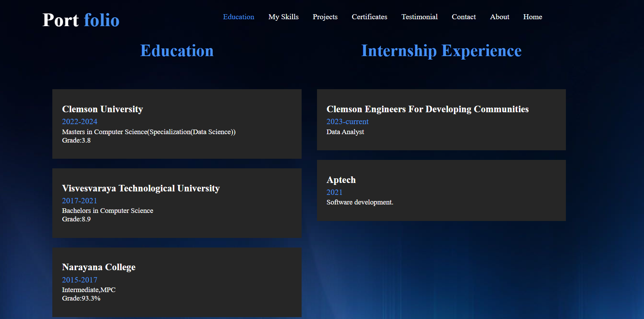Screen dimensions: 644x319
Task: Open the Projects nav link
Action: [325, 17]
